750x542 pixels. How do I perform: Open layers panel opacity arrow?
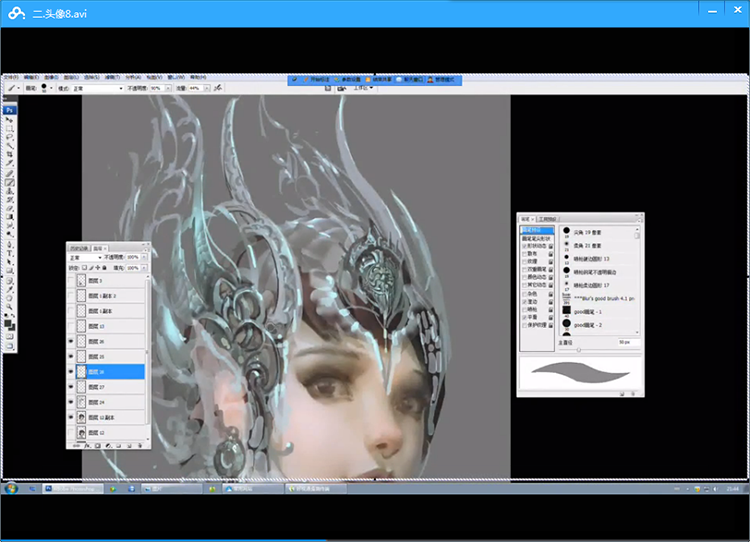[143, 257]
